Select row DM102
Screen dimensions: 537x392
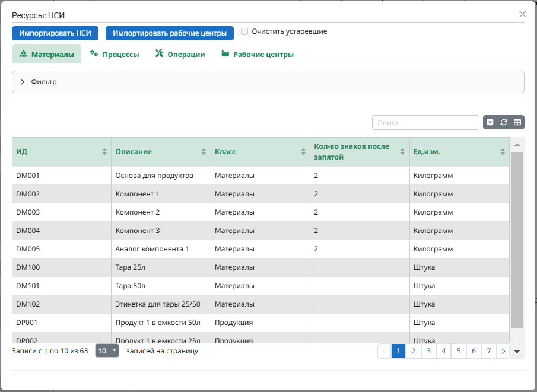pyautogui.click(x=260, y=304)
